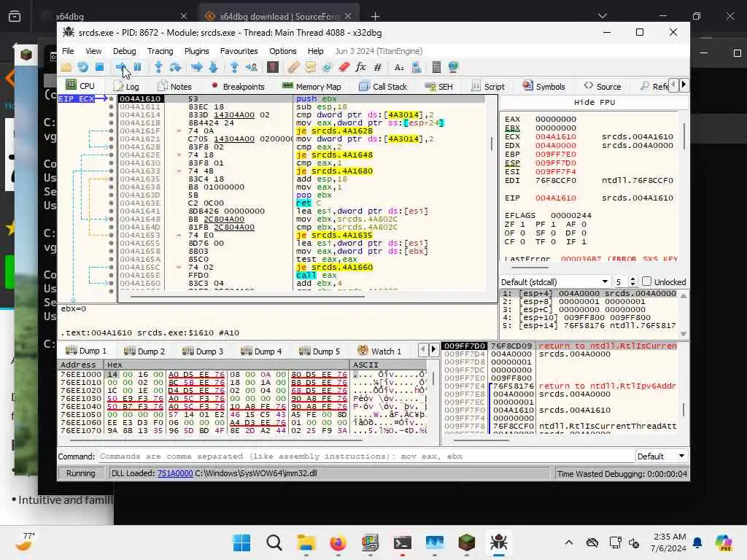Click the globe Check for Updates icon
747x560 pixels.
(x=453, y=67)
